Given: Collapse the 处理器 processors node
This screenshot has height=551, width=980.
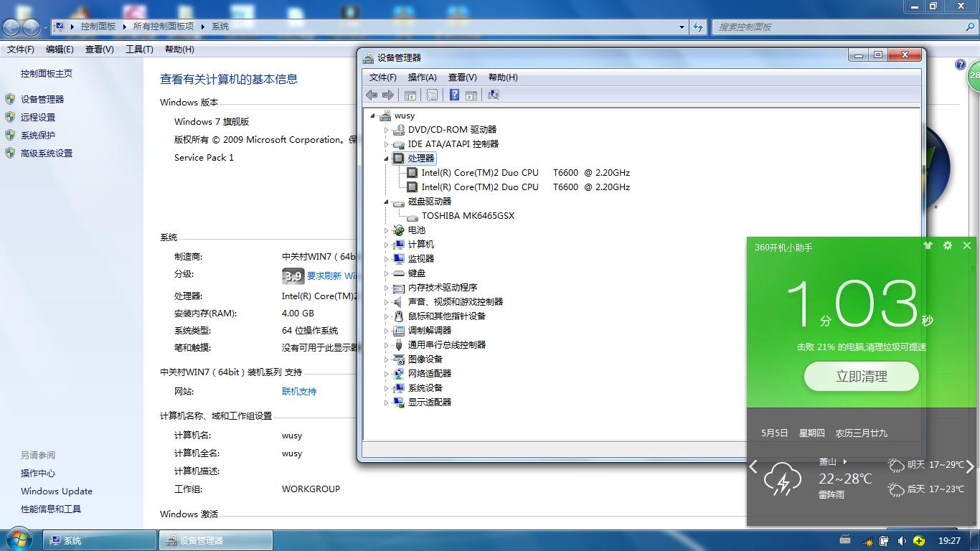Looking at the screenshot, I should point(386,159).
